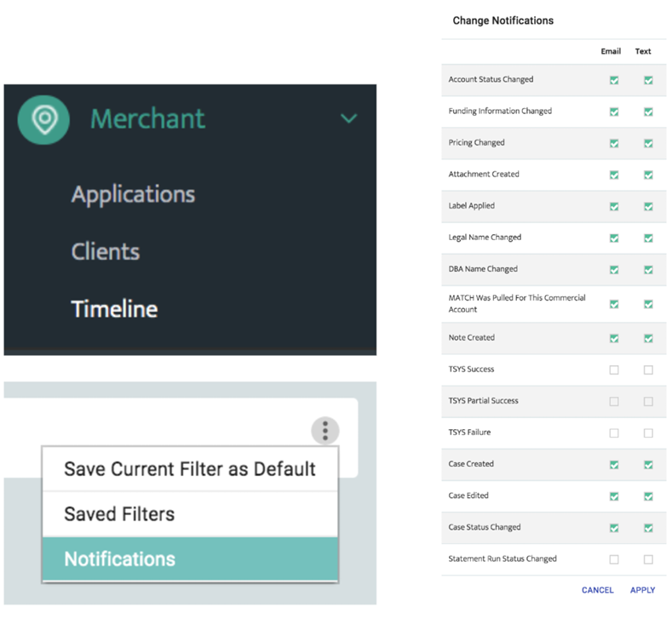Viewport: 672px width, 619px height.
Task: Uncheck Text for Note Created
Action: click(648, 338)
